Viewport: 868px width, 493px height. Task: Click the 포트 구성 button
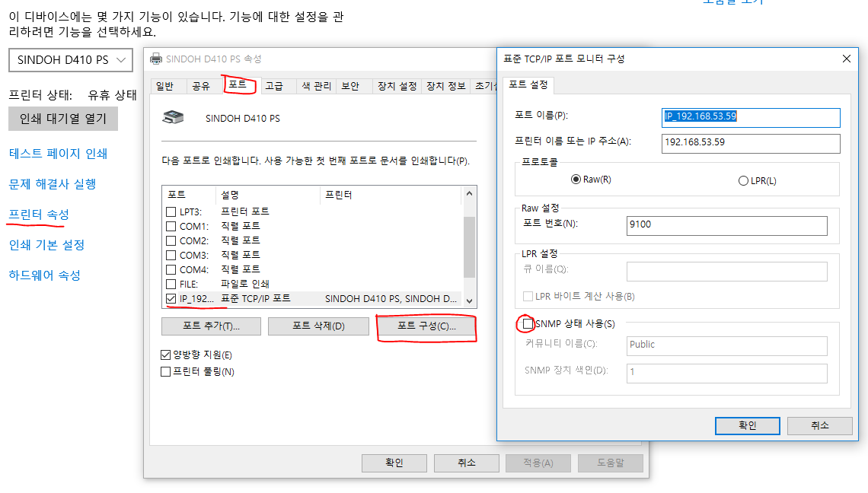pyautogui.click(x=426, y=326)
